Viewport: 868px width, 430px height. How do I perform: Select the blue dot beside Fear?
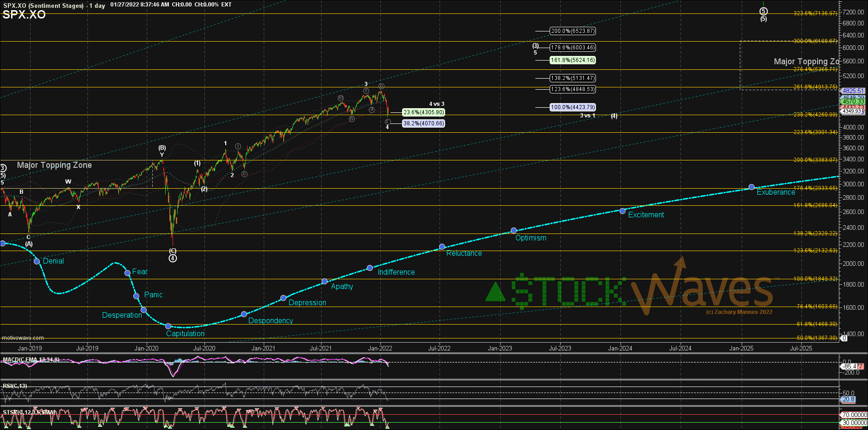[128, 273]
